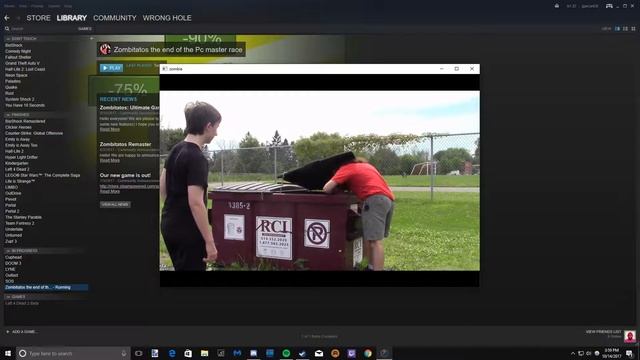Click Read More under Zombitatos Ultimate news
The height and width of the screenshot is (360, 640).
pos(110,129)
